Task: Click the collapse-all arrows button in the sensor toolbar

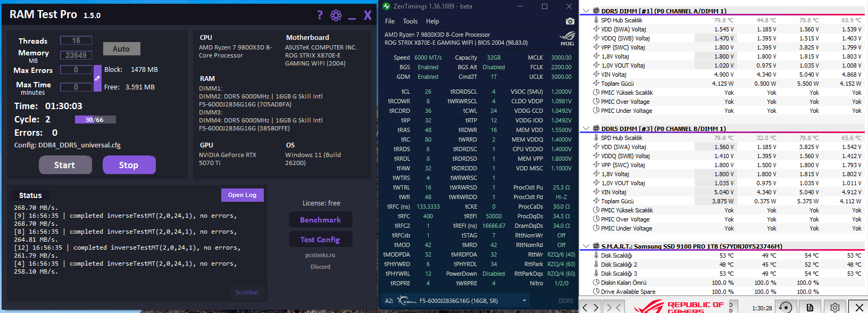Action: (613, 307)
